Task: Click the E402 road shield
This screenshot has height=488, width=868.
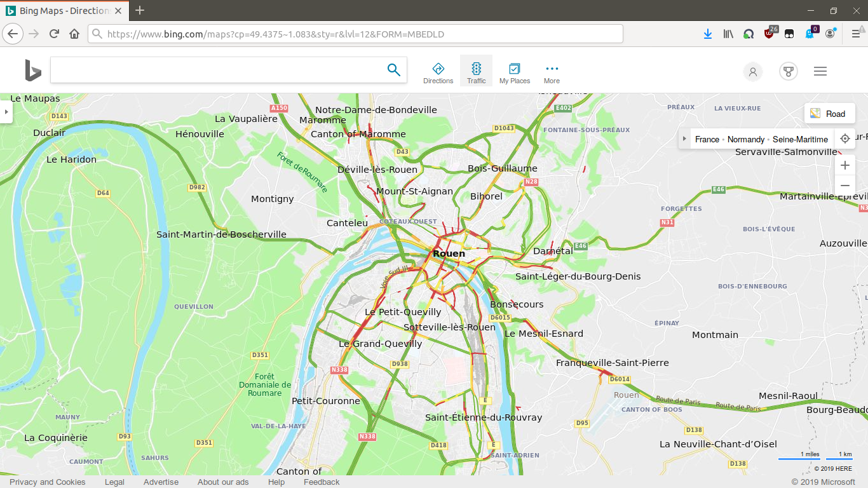Action: [x=563, y=108]
